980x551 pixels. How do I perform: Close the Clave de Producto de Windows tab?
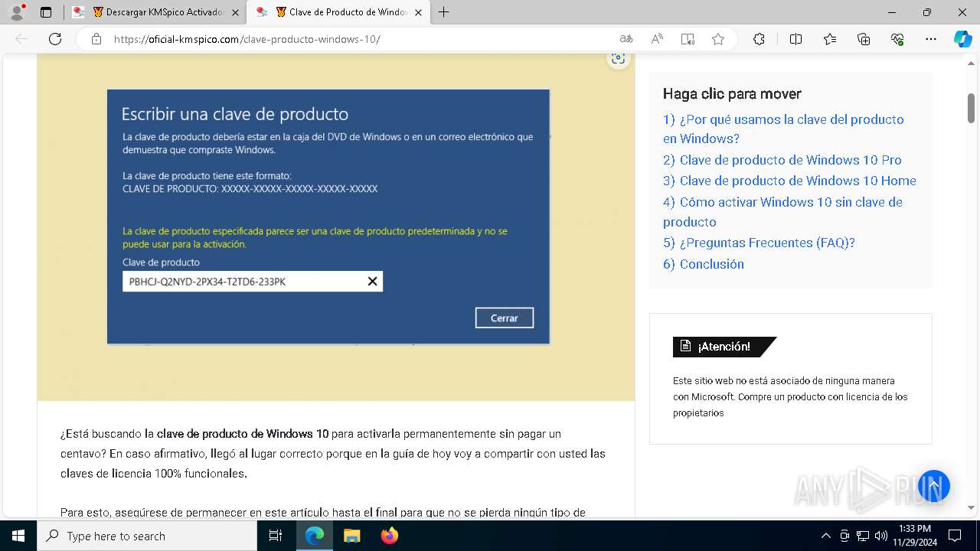click(418, 12)
